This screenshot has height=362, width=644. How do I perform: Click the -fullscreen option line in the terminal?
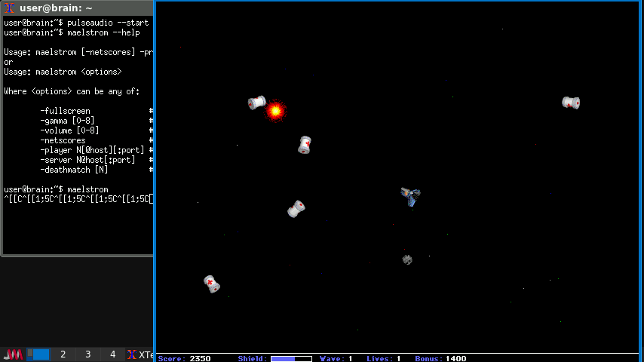pos(65,111)
